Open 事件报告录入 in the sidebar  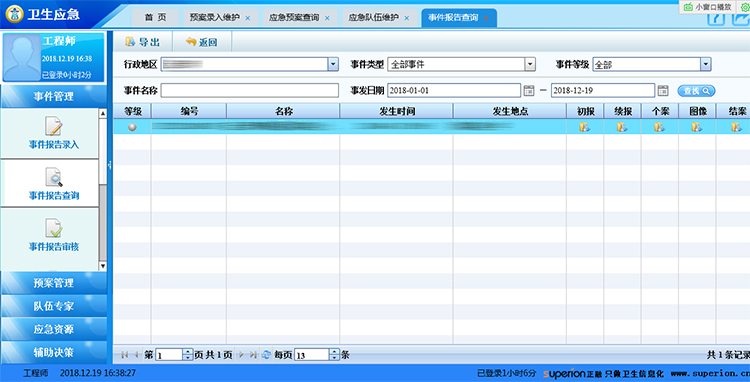[50, 133]
